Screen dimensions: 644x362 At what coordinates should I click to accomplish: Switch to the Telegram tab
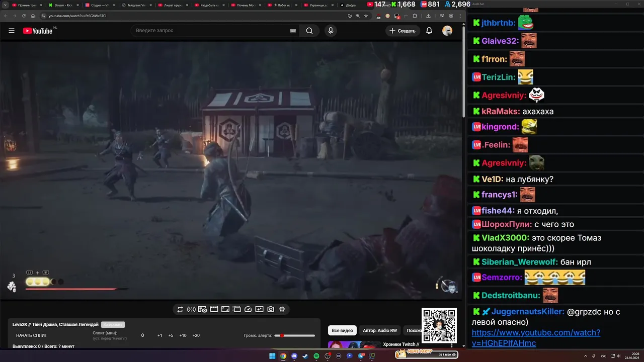[x=138, y=5]
